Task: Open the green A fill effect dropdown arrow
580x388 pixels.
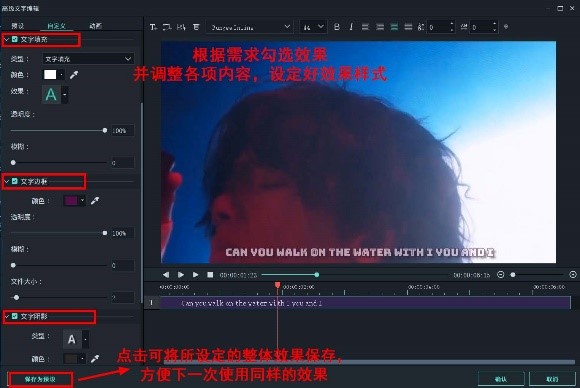Action: pos(65,95)
